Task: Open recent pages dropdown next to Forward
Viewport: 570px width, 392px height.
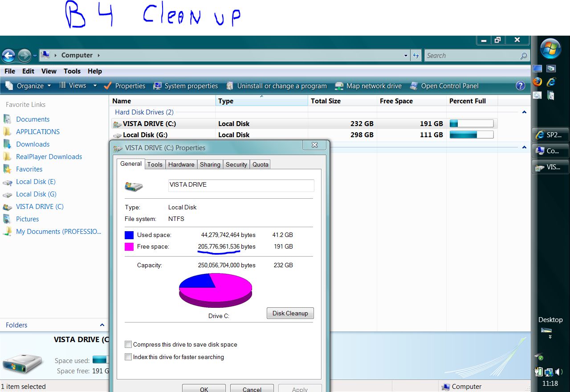Action: (x=35, y=56)
